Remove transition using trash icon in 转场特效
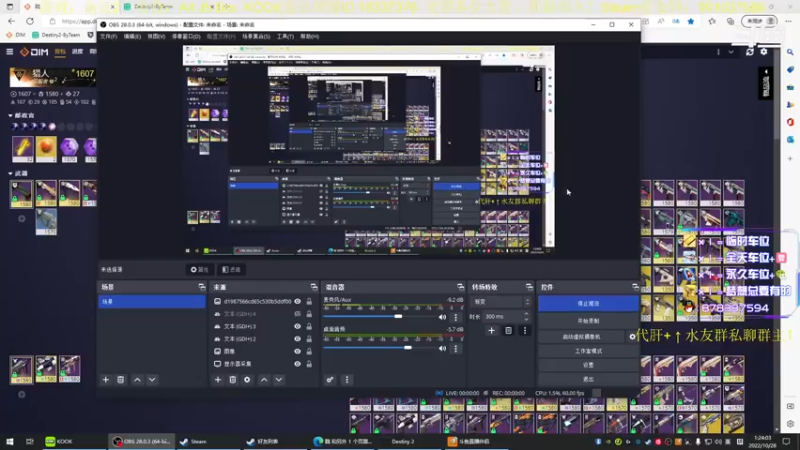This screenshot has height=450, width=800. click(x=508, y=331)
